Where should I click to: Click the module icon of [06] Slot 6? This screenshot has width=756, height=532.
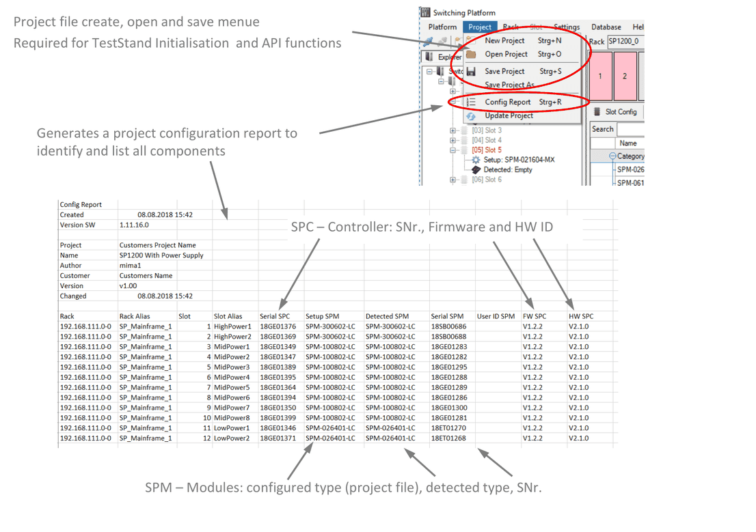464,179
